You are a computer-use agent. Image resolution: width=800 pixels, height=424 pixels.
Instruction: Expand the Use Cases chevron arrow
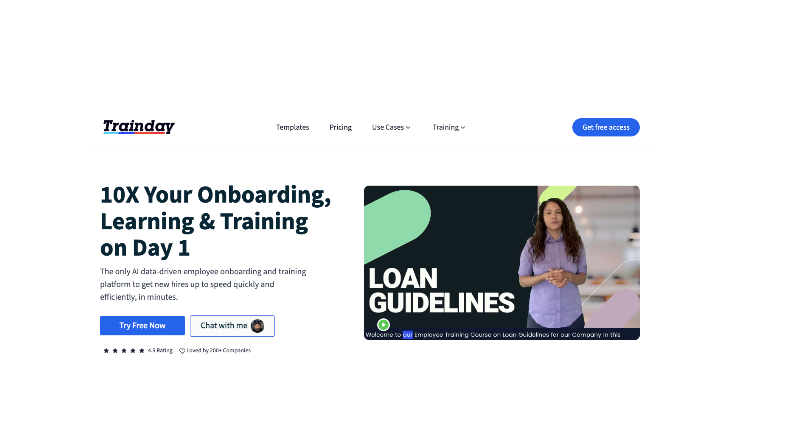(x=408, y=128)
